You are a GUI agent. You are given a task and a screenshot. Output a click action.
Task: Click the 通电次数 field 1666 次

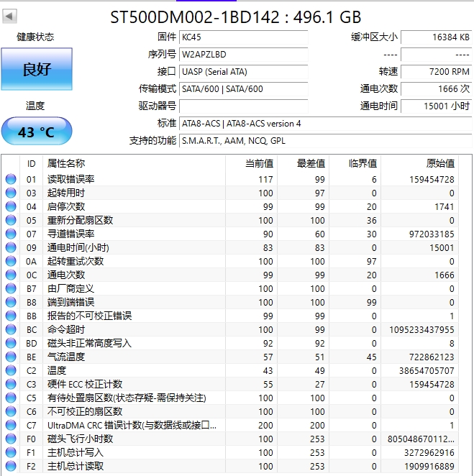click(x=437, y=89)
